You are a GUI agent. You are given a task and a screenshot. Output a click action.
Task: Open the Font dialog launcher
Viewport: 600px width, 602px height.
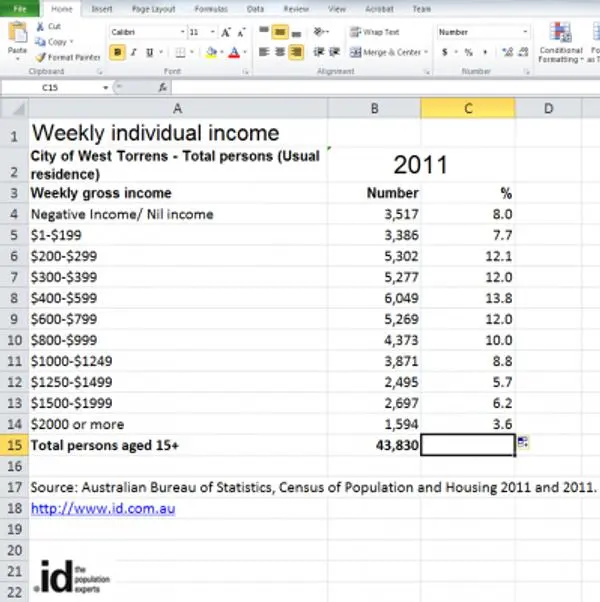coord(246,72)
